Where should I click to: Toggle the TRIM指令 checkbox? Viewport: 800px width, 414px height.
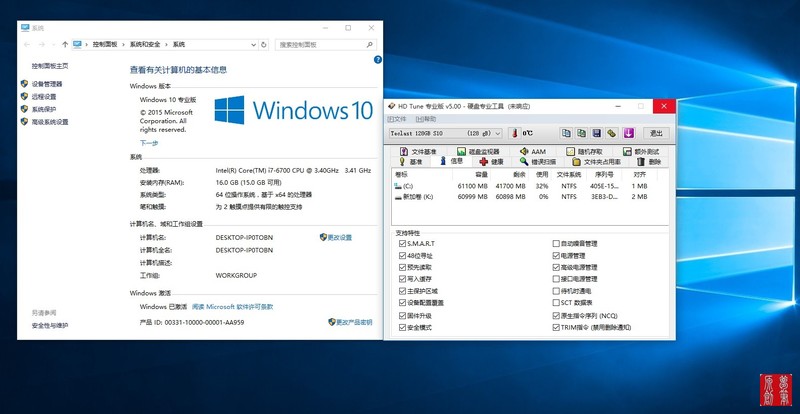tap(556, 327)
